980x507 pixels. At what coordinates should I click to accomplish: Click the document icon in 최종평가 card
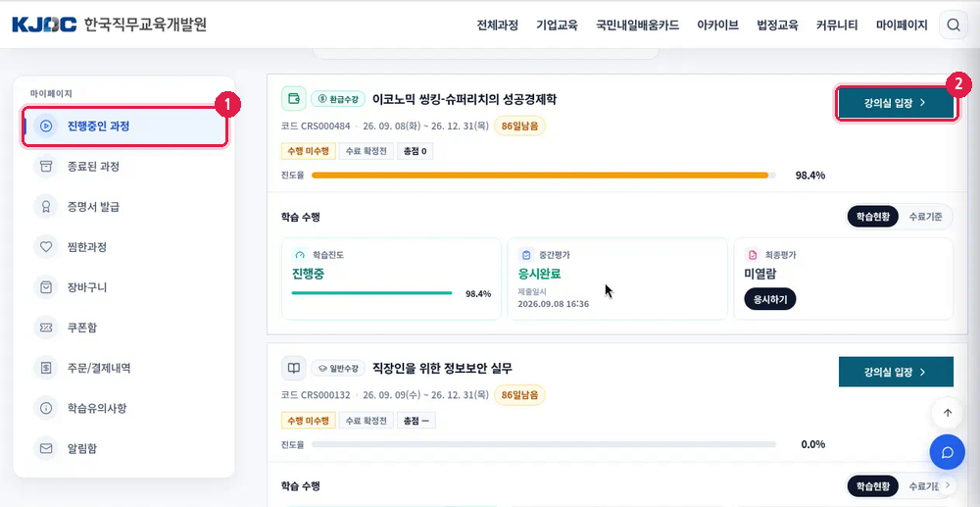(x=752, y=255)
